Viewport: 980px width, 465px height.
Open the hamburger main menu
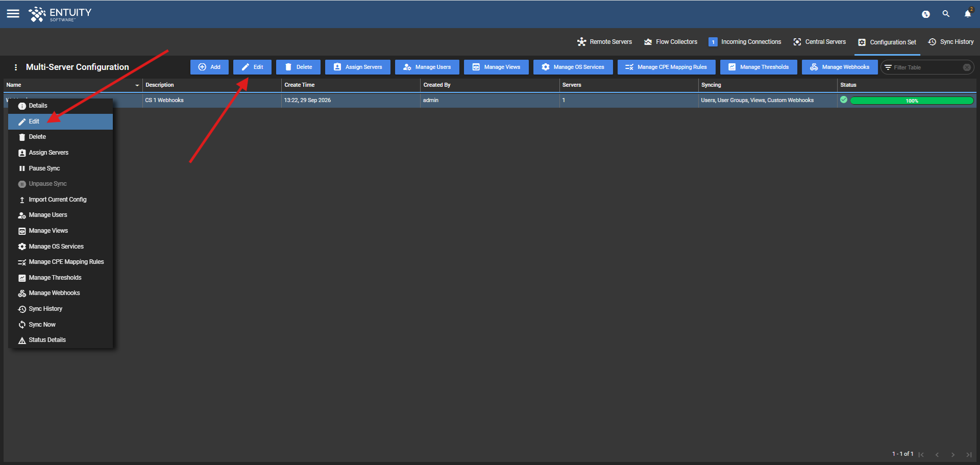13,14
